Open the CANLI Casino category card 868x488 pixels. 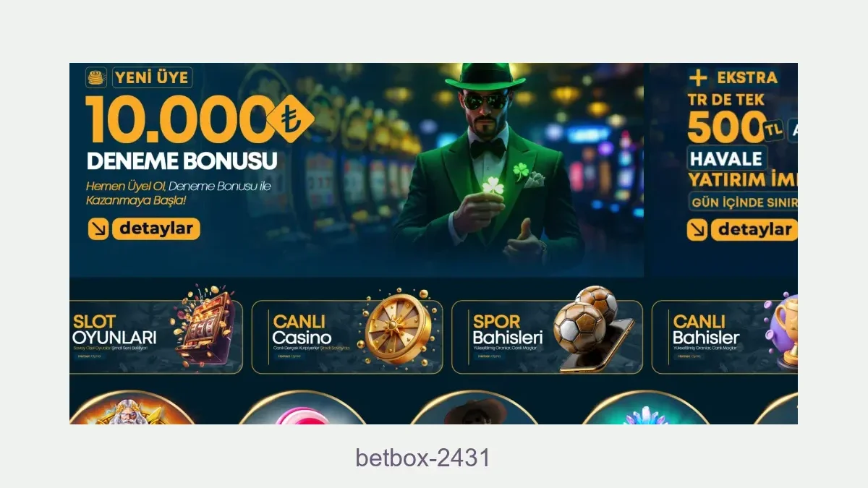coord(347,337)
